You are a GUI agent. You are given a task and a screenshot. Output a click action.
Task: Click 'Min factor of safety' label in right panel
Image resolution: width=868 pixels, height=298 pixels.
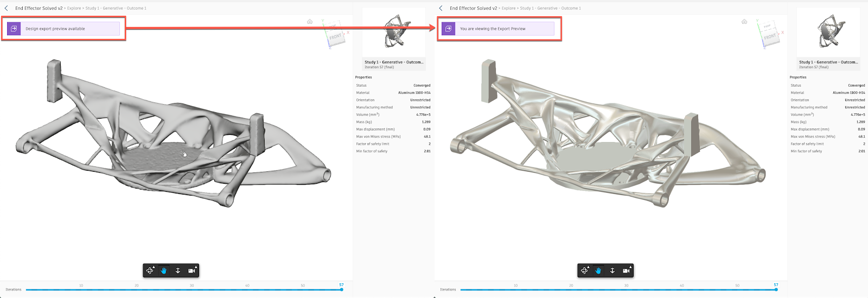pos(806,151)
